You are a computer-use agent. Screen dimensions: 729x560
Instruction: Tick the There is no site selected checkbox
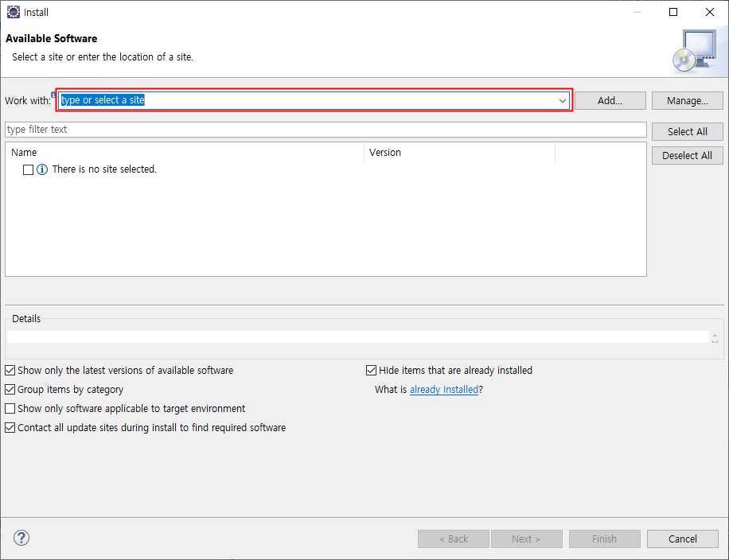click(29, 169)
